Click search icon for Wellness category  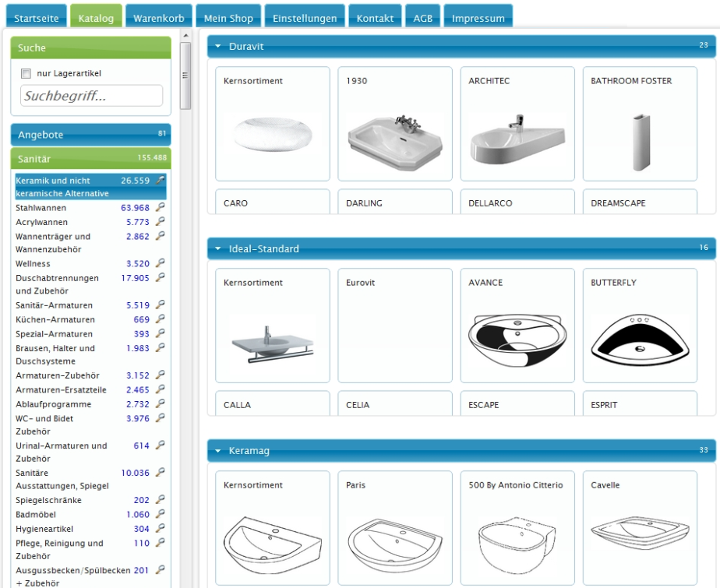(161, 264)
